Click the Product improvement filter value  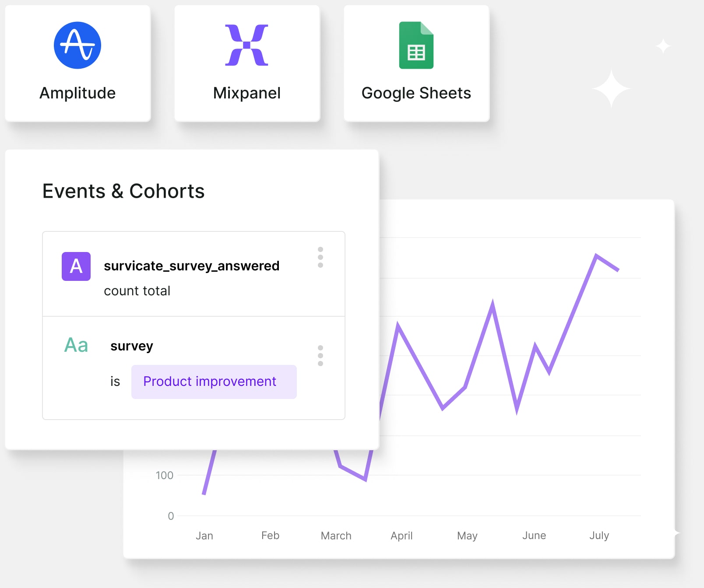tap(214, 382)
